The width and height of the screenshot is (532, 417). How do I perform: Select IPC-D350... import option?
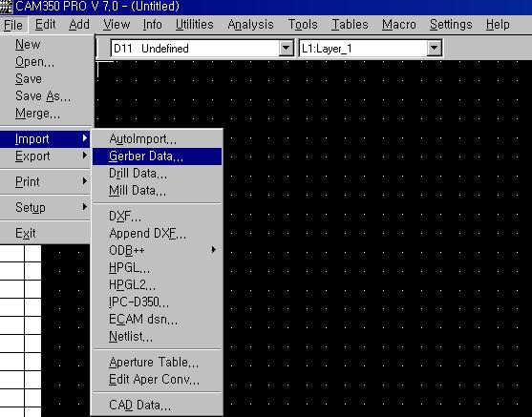pyautogui.click(x=157, y=302)
